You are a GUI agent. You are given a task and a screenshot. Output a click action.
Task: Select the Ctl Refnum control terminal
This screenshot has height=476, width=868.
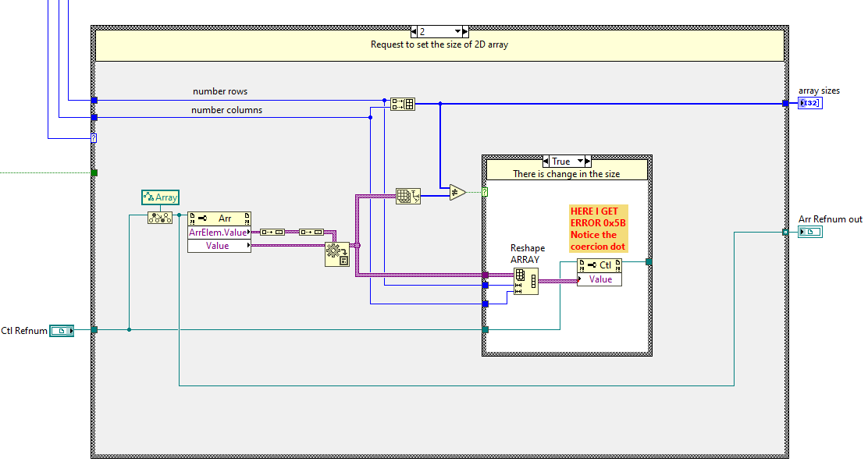pyautogui.click(x=62, y=331)
